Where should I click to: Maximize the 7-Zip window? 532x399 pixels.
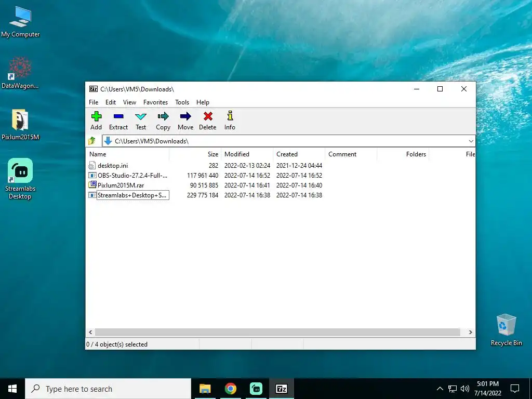point(440,89)
